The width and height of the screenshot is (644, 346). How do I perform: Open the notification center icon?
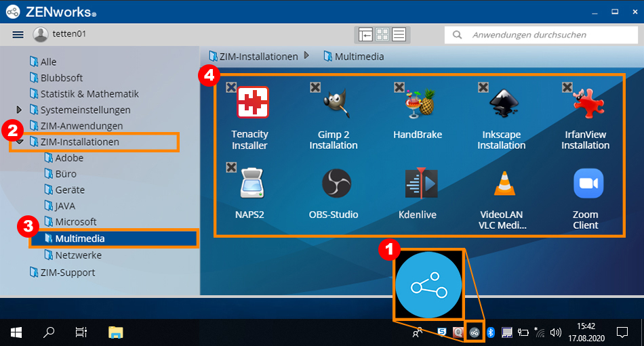622,332
